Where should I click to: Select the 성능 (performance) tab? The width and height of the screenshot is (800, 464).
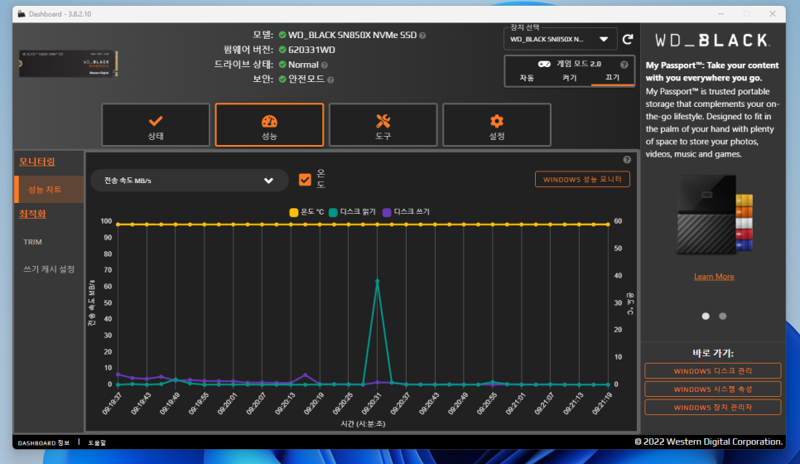[x=269, y=125]
